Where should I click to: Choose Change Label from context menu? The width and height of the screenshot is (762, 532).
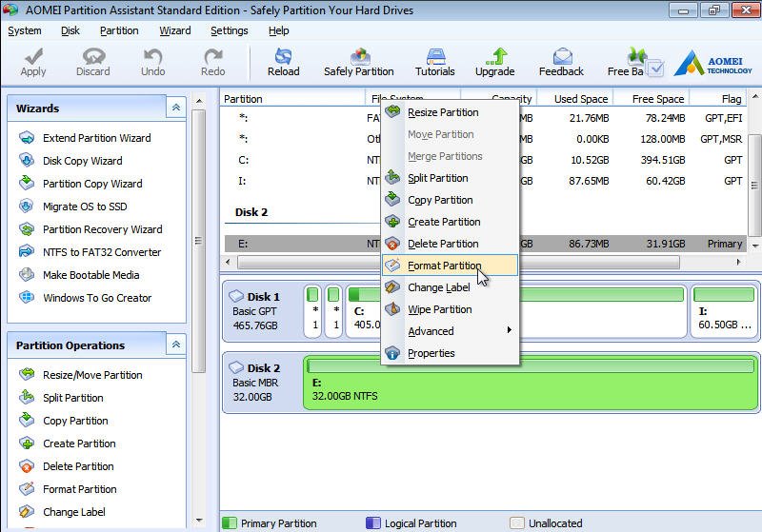point(450,287)
